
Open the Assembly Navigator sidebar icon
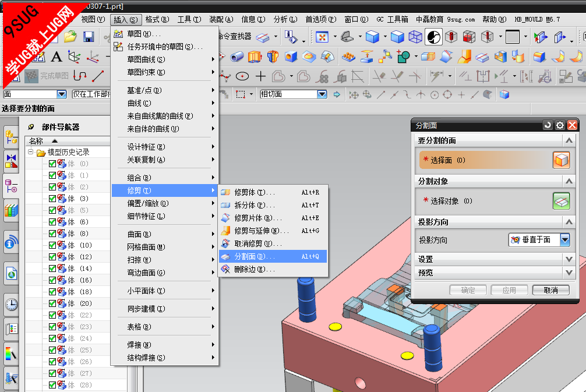pos(11,137)
